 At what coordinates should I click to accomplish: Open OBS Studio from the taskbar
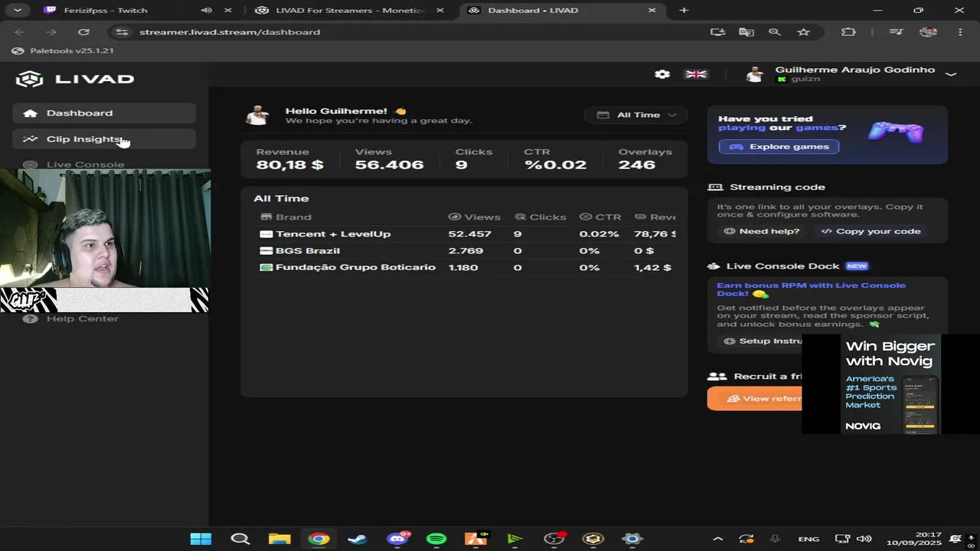[x=554, y=539]
